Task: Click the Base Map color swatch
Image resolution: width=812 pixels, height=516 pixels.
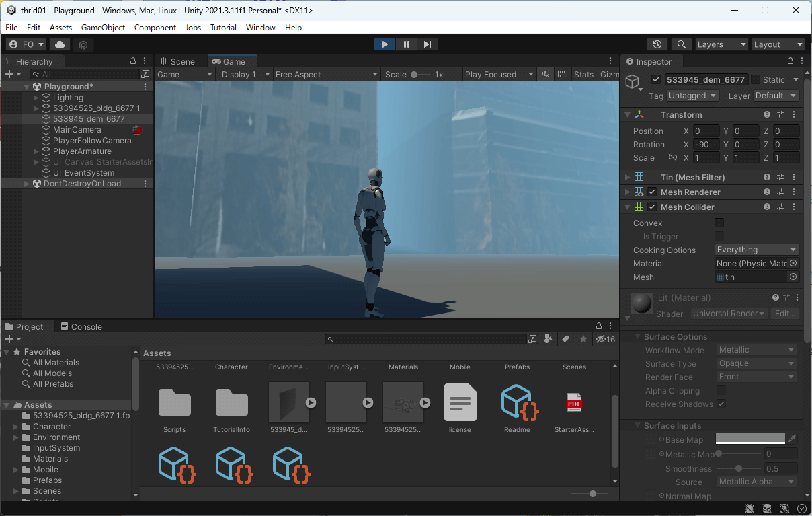Action: [x=750, y=439]
